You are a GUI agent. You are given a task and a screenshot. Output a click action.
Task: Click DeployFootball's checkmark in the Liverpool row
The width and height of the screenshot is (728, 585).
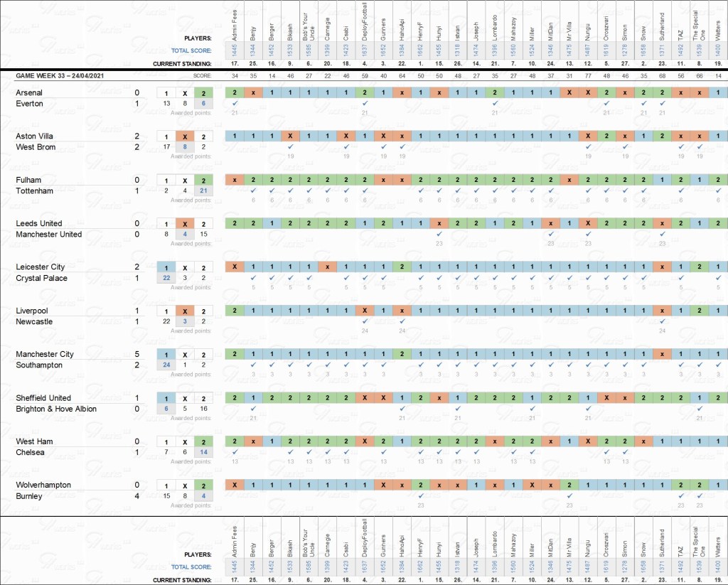point(365,321)
